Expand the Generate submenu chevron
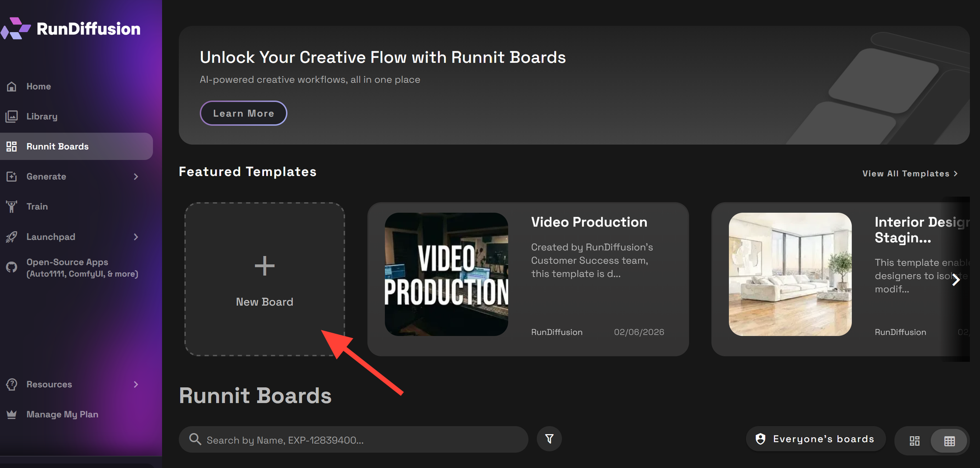This screenshot has height=468, width=980. tap(136, 176)
